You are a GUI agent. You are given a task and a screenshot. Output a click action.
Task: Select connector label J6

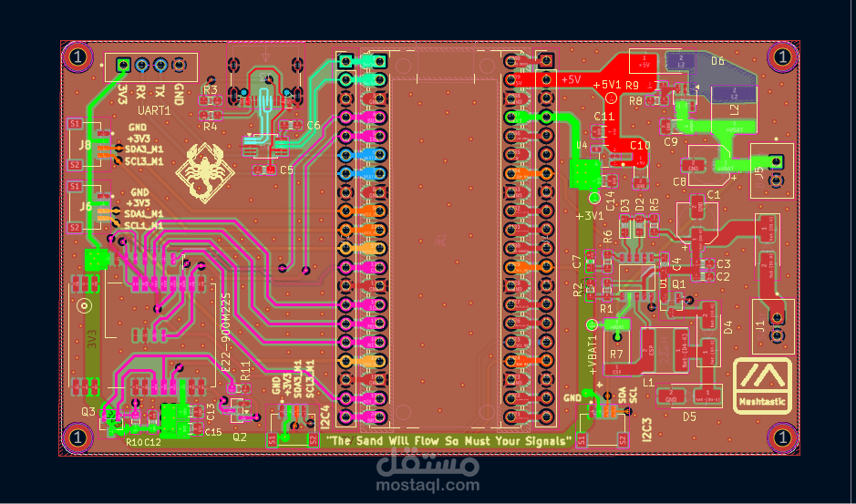click(x=86, y=207)
